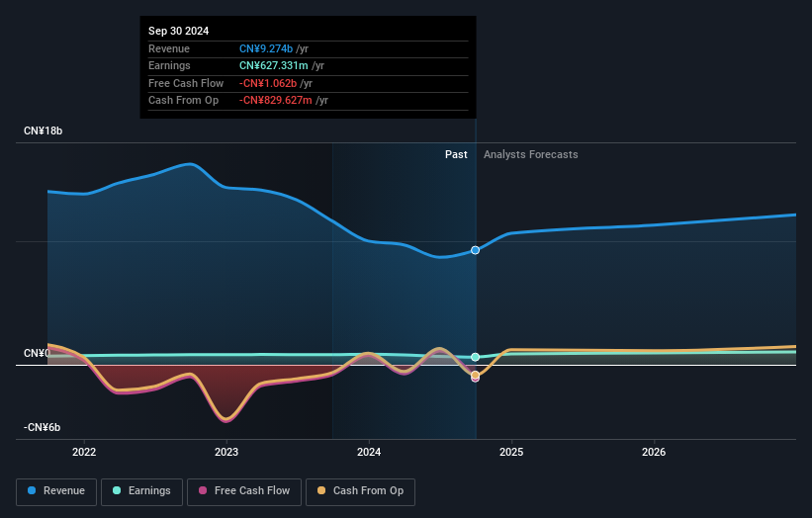Click the Past label on chart
The image size is (812, 518).
click(456, 155)
